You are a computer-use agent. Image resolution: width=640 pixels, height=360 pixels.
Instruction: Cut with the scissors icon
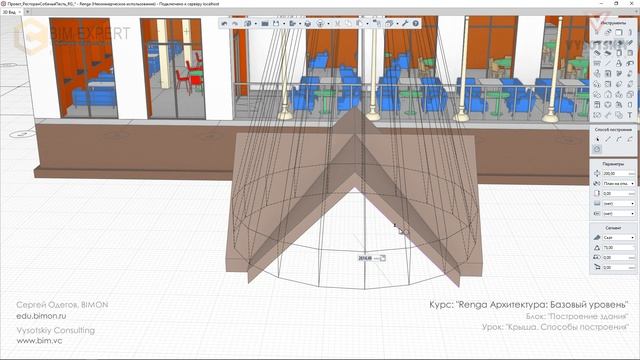pyautogui.click(x=337, y=24)
